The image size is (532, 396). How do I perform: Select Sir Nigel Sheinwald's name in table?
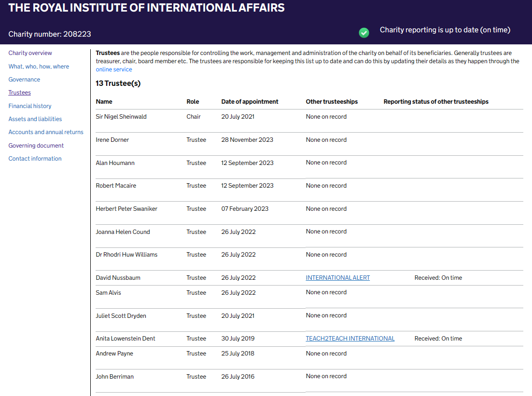pos(121,117)
